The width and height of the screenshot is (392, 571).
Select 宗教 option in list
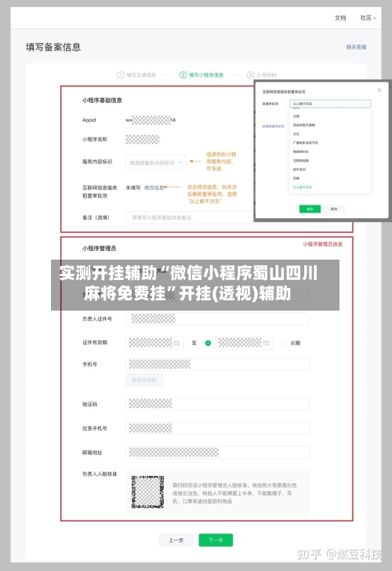296,179
